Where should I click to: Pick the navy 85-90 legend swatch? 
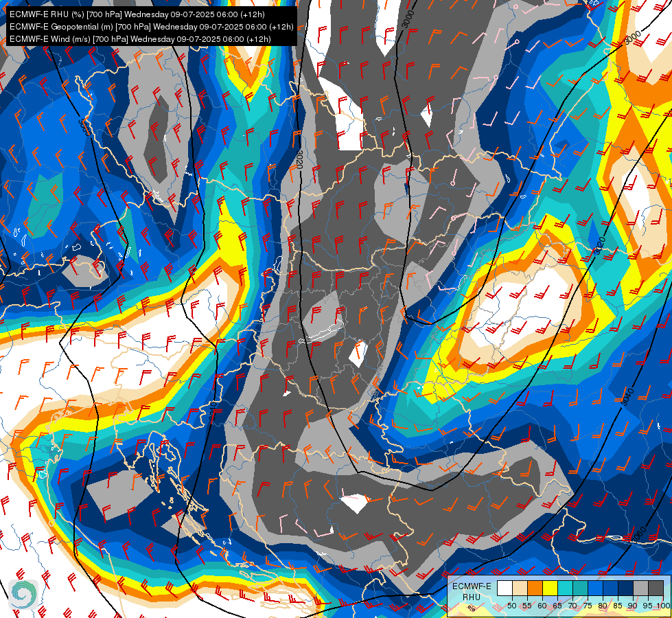coord(626,588)
